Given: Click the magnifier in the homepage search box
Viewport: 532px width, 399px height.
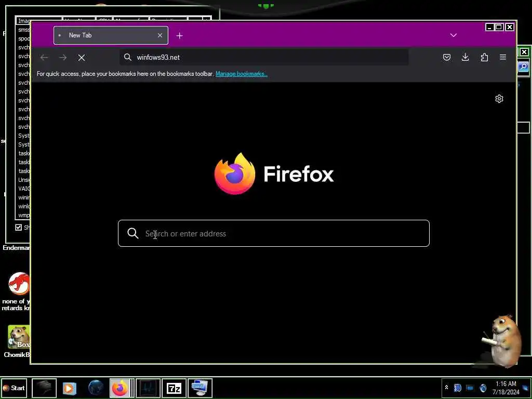Looking at the screenshot, I should tap(132, 233).
